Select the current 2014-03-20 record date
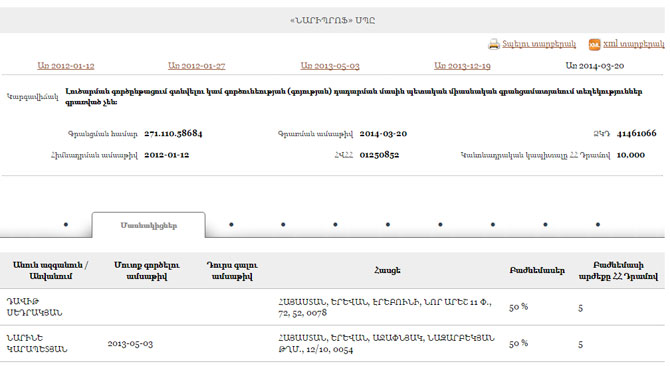 [595, 66]
